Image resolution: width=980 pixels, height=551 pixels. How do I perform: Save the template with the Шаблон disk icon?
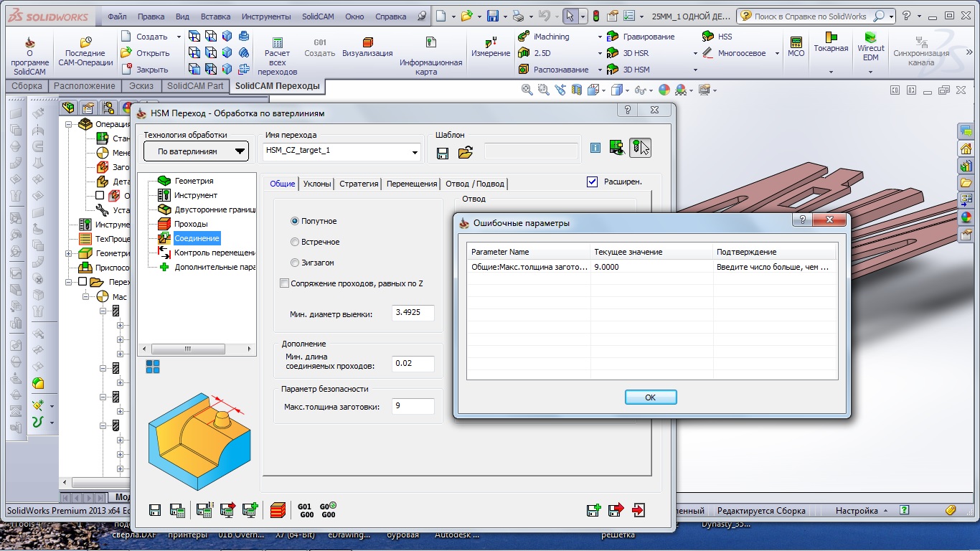[x=443, y=152]
